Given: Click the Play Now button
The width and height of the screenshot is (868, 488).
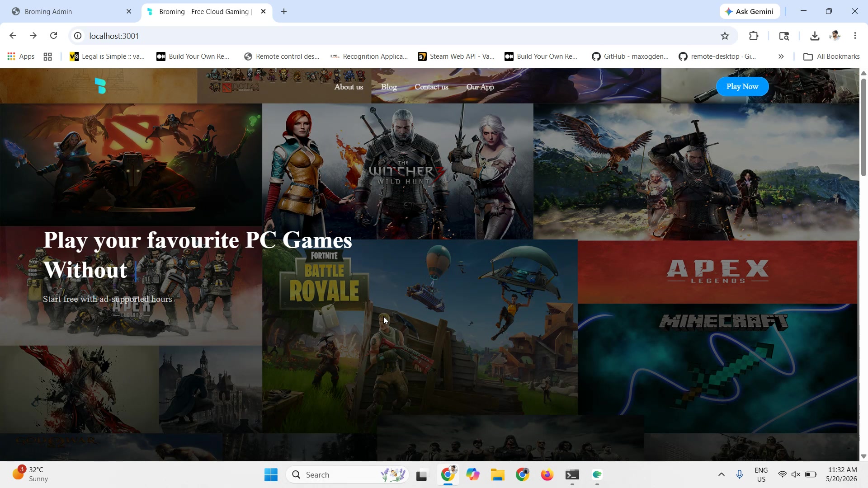Looking at the screenshot, I should (742, 86).
